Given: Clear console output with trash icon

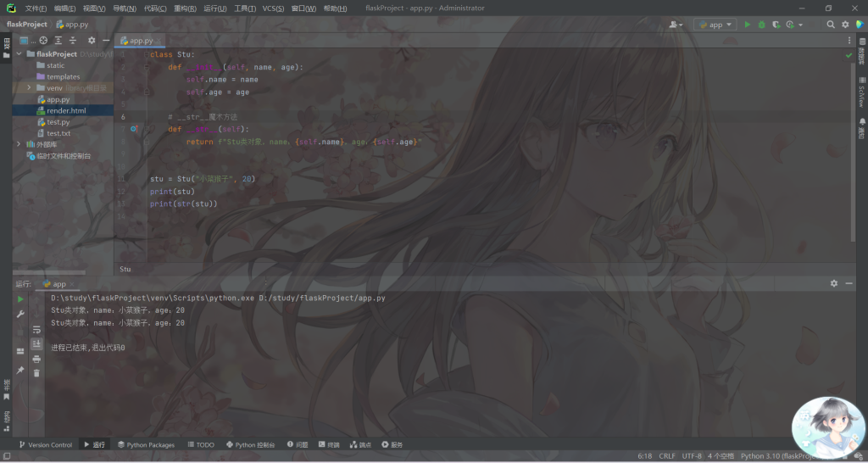Looking at the screenshot, I should pos(36,372).
